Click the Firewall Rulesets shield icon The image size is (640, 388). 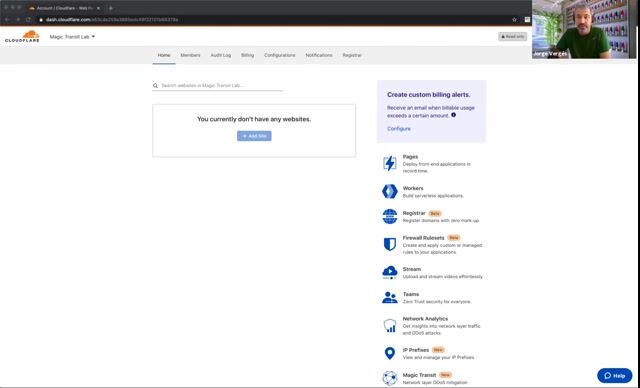pos(390,244)
